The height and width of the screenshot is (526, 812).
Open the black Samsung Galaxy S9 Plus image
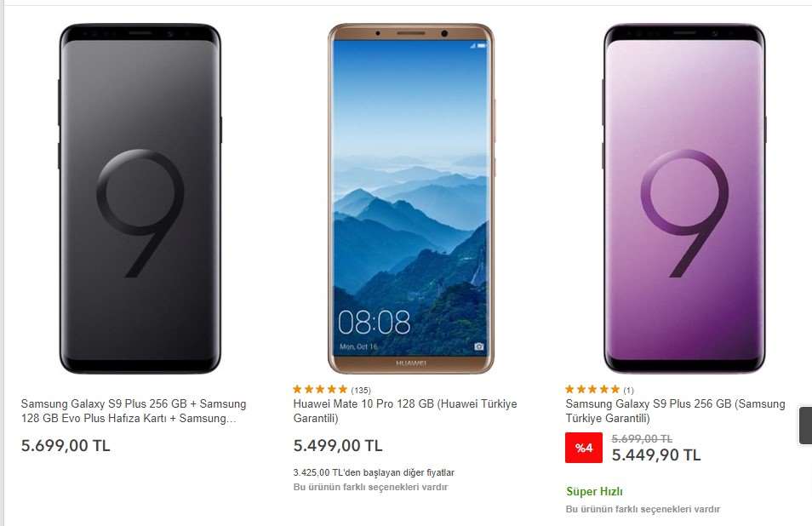[140, 198]
